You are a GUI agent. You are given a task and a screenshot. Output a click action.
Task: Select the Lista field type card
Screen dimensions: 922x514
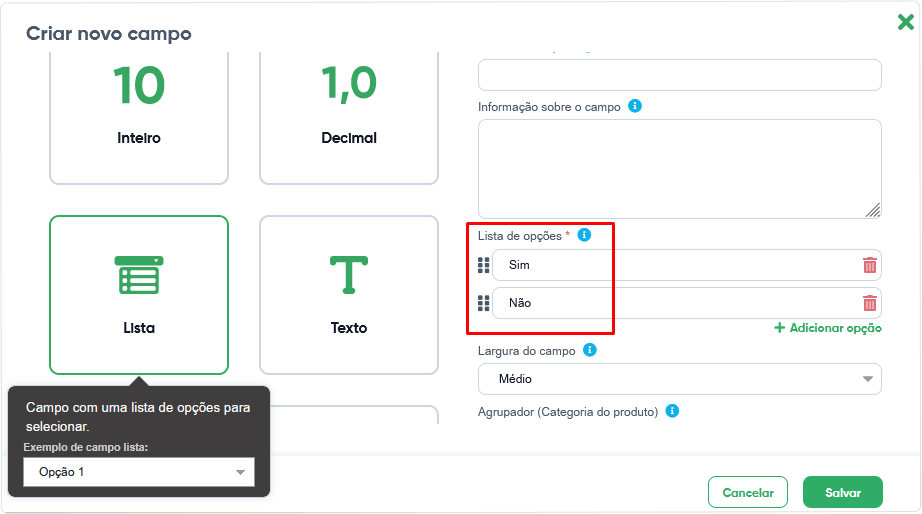coord(139,295)
